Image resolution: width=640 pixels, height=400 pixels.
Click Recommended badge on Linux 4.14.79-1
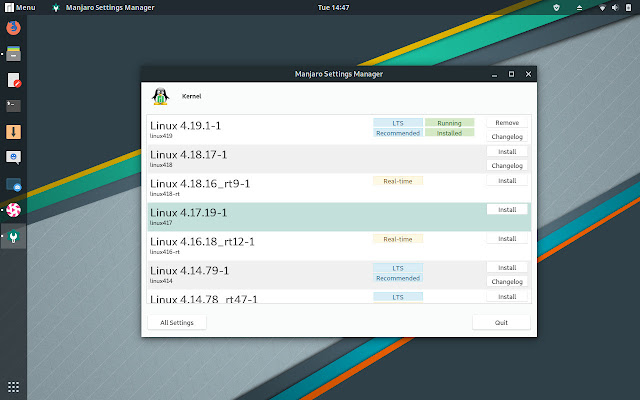tap(398, 278)
